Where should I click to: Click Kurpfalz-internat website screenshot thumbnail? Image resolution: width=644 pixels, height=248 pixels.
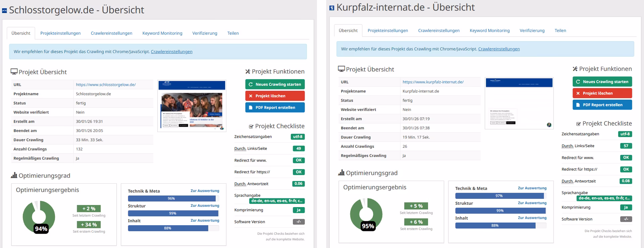pyautogui.click(x=519, y=103)
